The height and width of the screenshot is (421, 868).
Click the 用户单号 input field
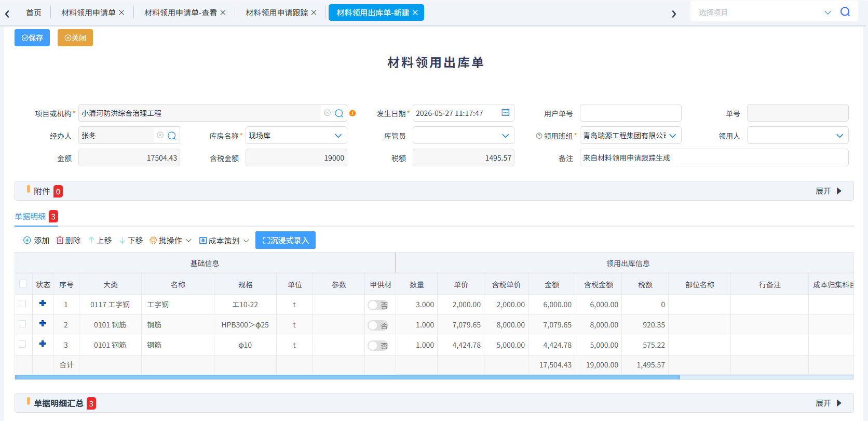(630, 113)
